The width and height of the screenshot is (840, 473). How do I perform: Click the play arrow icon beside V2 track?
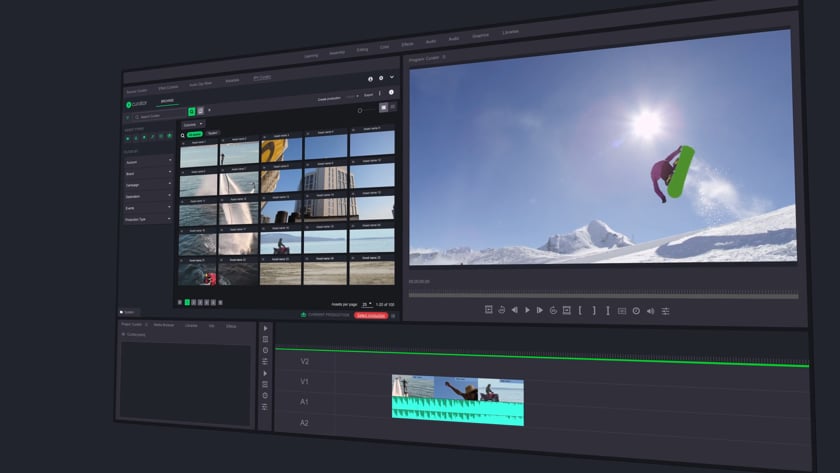(x=265, y=328)
